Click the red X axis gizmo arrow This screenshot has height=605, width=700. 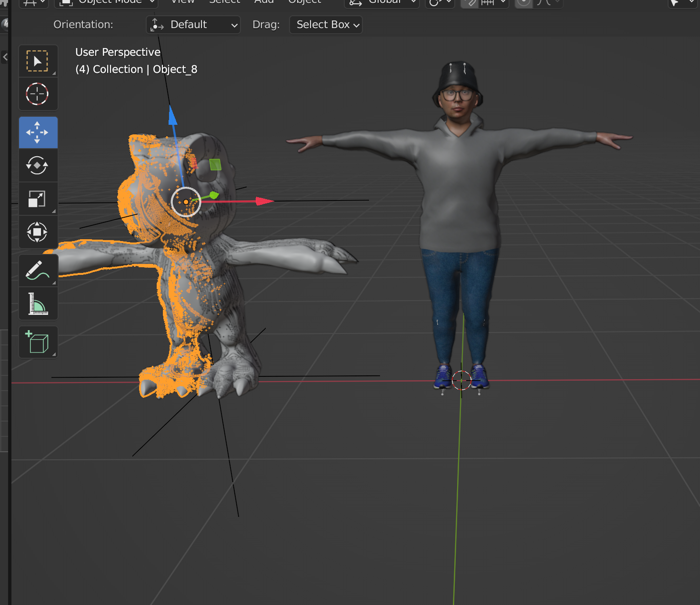coord(264,201)
